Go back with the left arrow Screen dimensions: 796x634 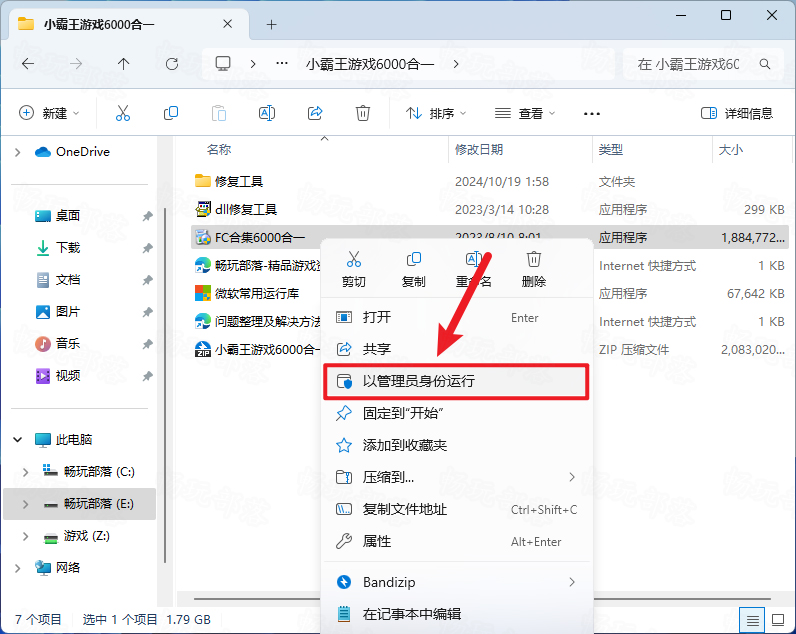pos(28,63)
